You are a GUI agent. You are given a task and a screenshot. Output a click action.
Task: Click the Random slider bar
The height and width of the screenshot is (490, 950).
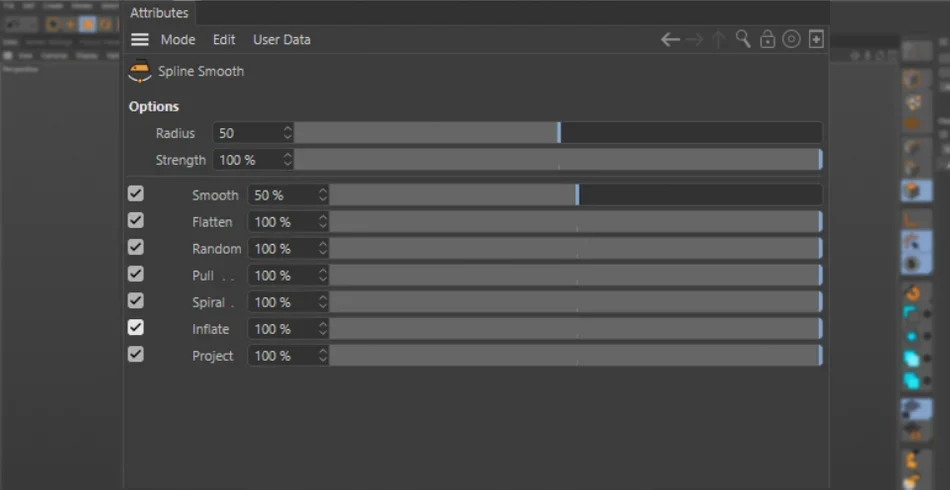[576, 248]
